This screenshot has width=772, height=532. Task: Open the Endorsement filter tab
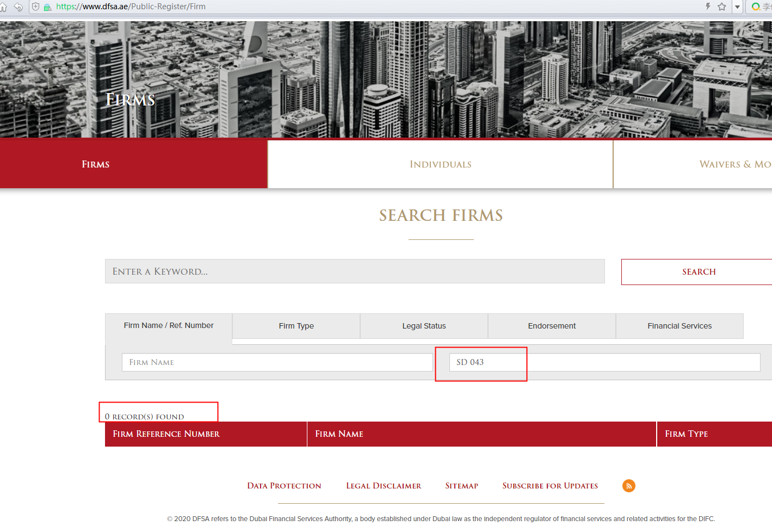(552, 326)
